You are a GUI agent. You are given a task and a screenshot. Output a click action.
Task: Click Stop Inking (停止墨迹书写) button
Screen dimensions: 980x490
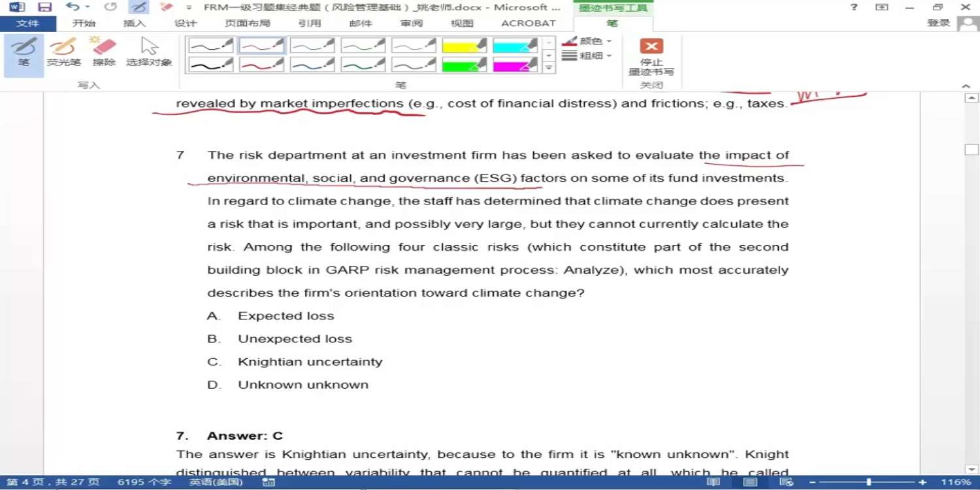[x=651, y=56]
